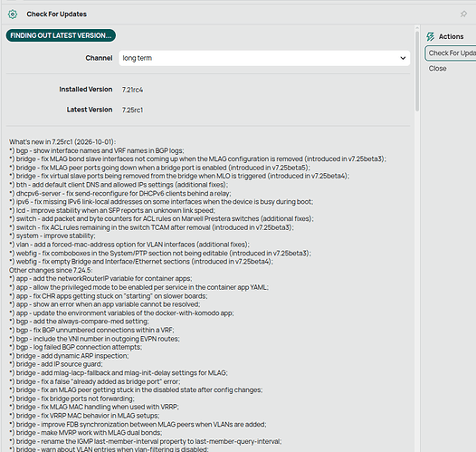The width and height of the screenshot is (476, 452).
Task: Click the "switch - add packet and byte counters" line
Action: 161,218
